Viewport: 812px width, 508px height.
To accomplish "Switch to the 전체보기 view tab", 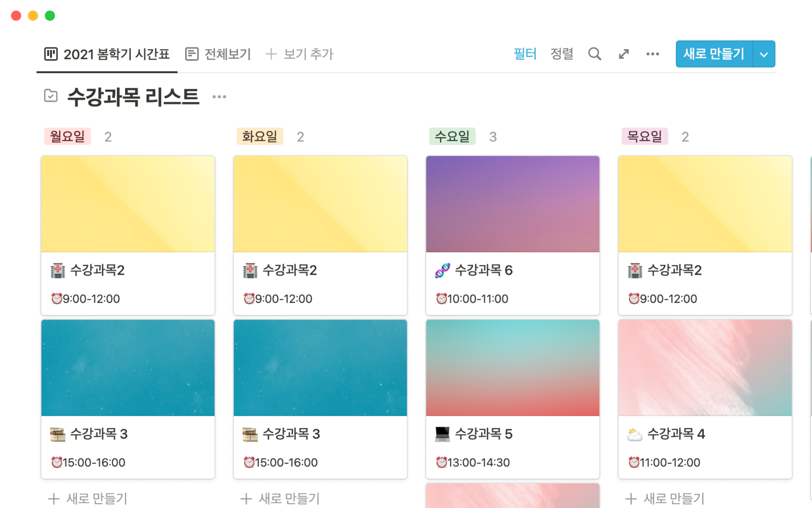I will pyautogui.click(x=218, y=54).
